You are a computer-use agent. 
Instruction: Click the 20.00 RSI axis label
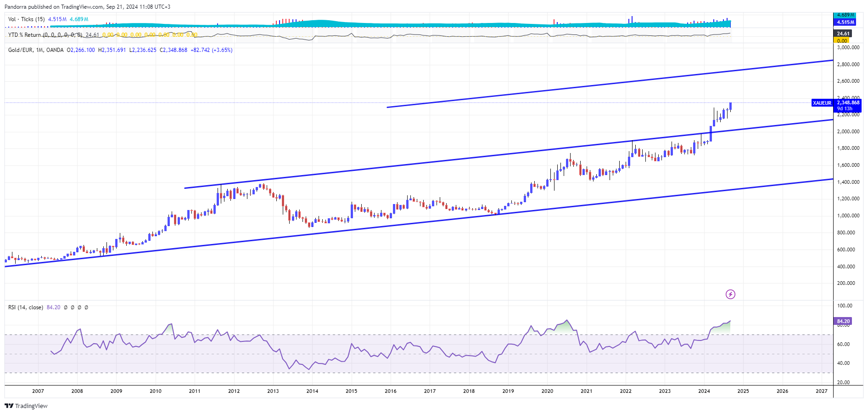point(844,382)
